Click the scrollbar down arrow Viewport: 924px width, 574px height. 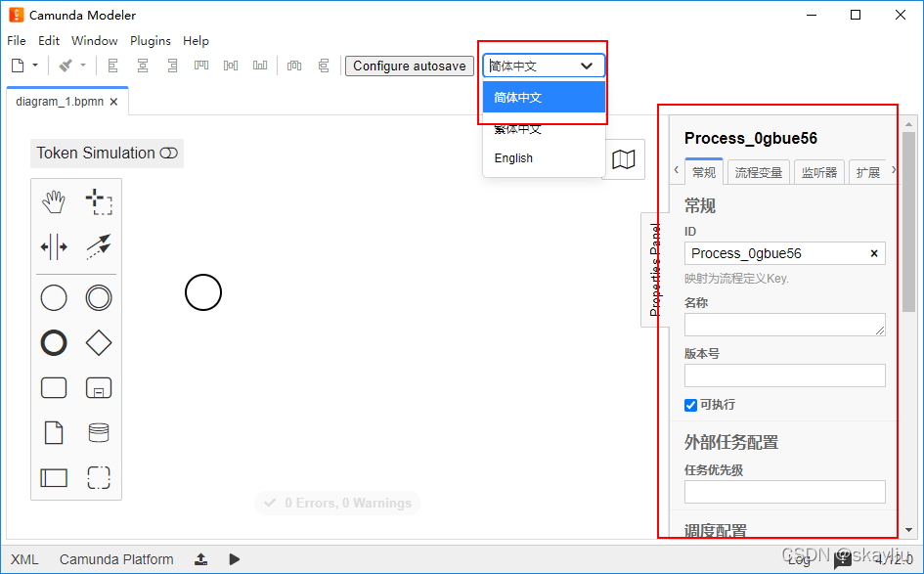(x=908, y=530)
